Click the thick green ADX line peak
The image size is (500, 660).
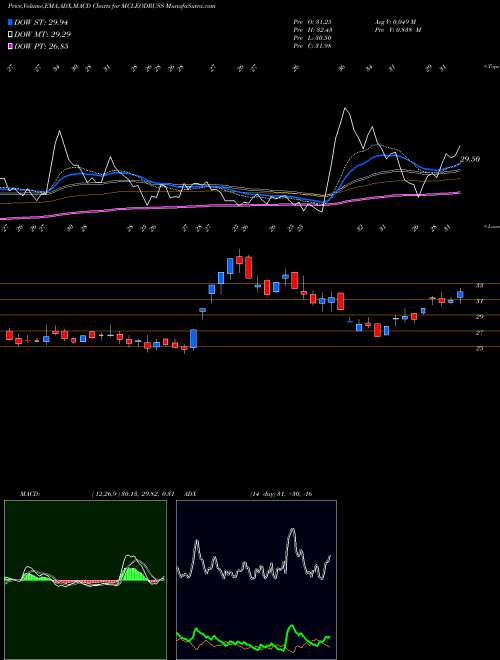[x=292, y=627]
